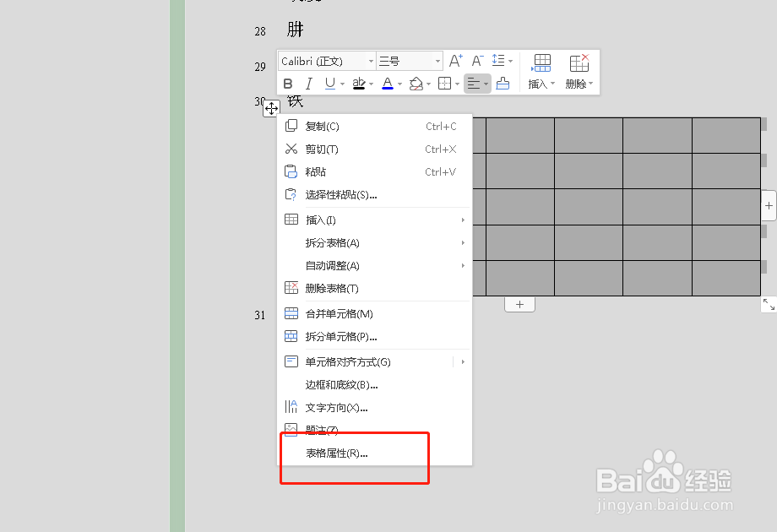Toggle italic formatting
777x532 pixels.
[x=308, y=83]
